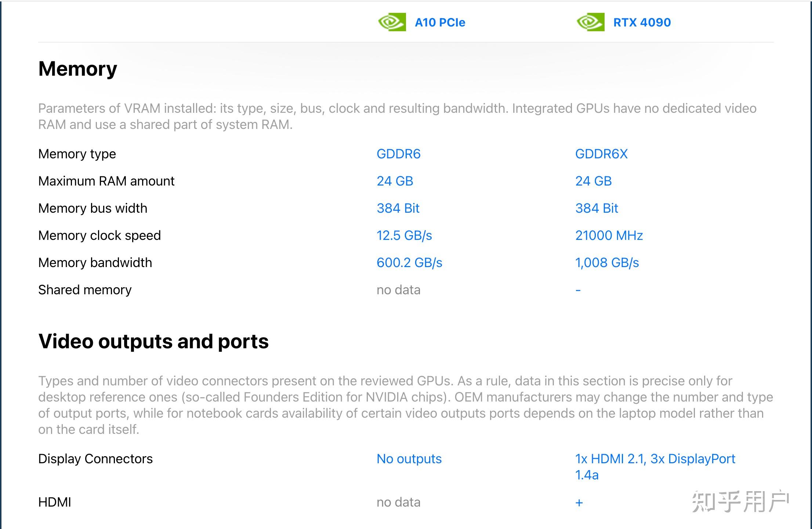The width and height of the screenshot is (812, 529).
Task: Click the No outputs display connectors value
Action: 409,459
